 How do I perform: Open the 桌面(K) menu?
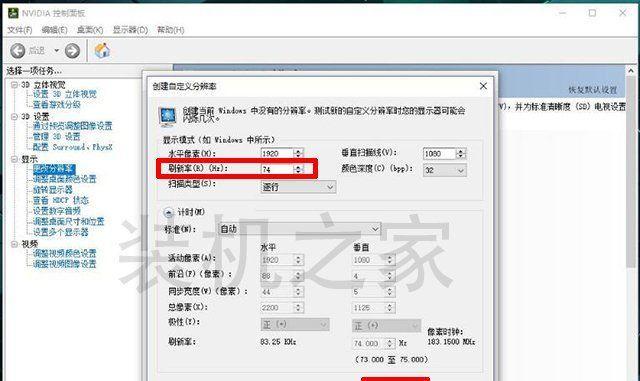pyautogui.click(x=90, y=30)
